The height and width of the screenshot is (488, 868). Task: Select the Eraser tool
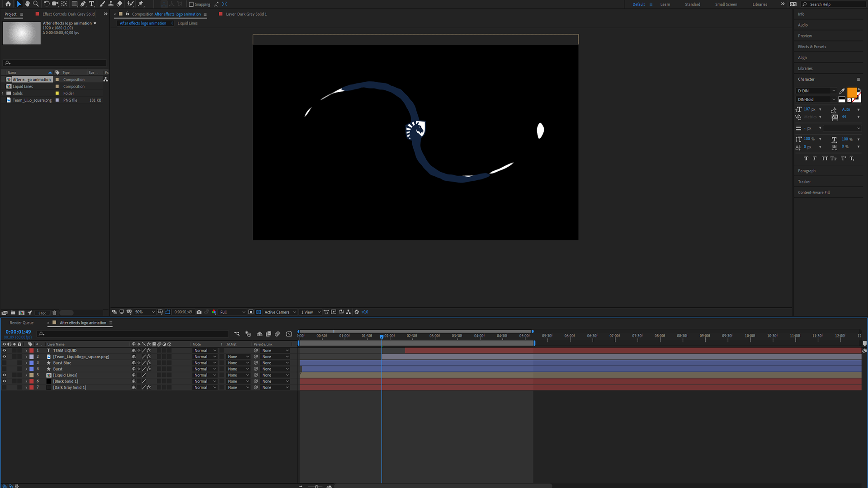point(119,4)
